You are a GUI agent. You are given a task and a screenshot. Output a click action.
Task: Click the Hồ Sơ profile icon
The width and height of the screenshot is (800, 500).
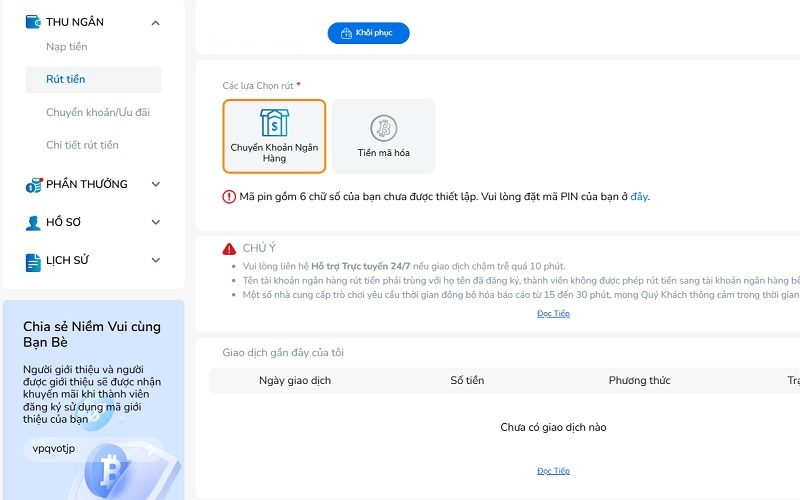32,222
